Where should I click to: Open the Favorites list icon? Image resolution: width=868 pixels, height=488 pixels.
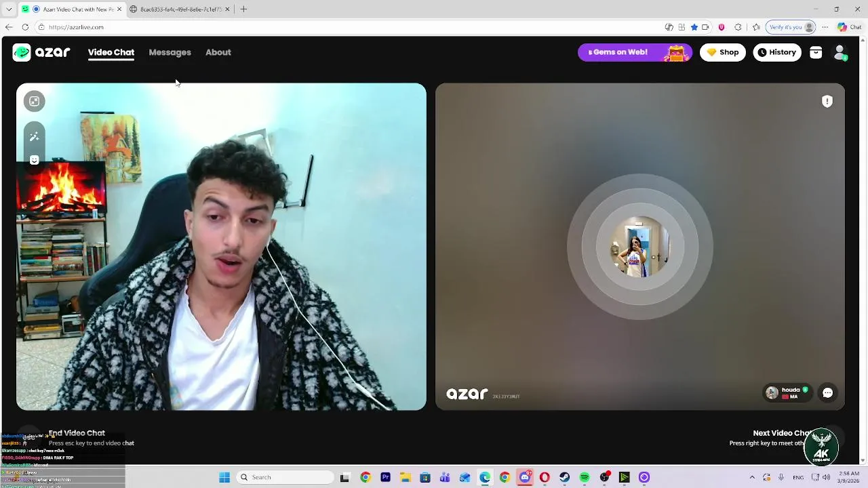[756, 27]
